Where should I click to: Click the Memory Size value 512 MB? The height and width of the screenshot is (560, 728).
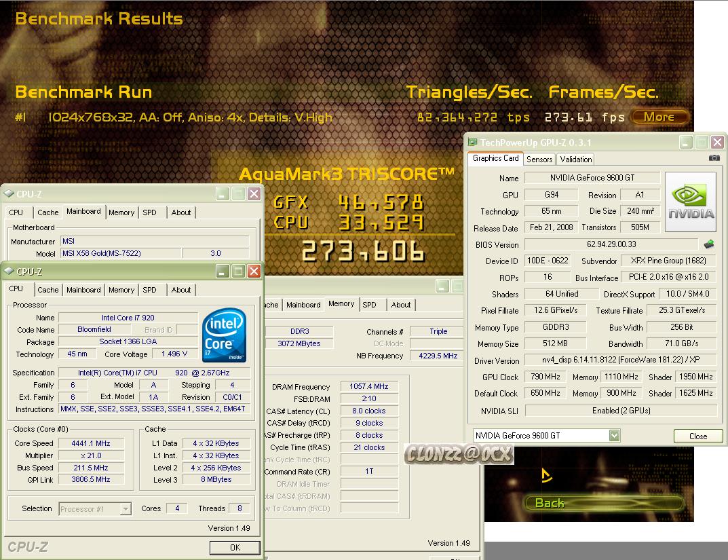[555, 343]
